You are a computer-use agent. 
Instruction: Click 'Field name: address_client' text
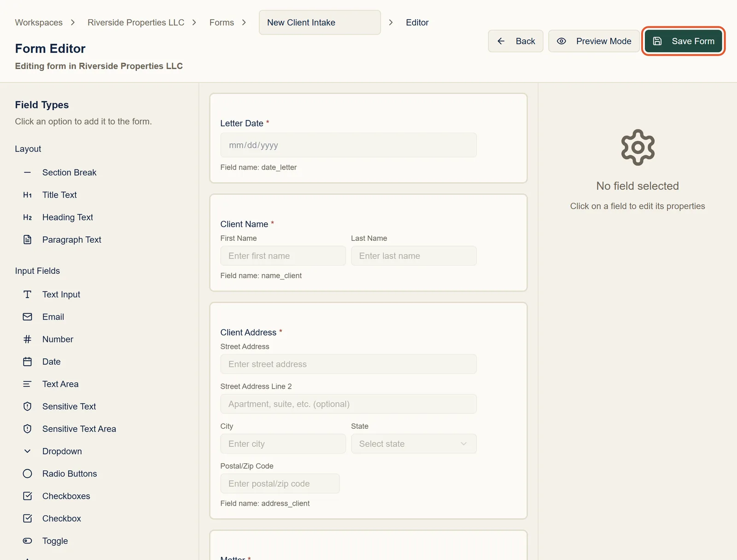click(265, 503)
